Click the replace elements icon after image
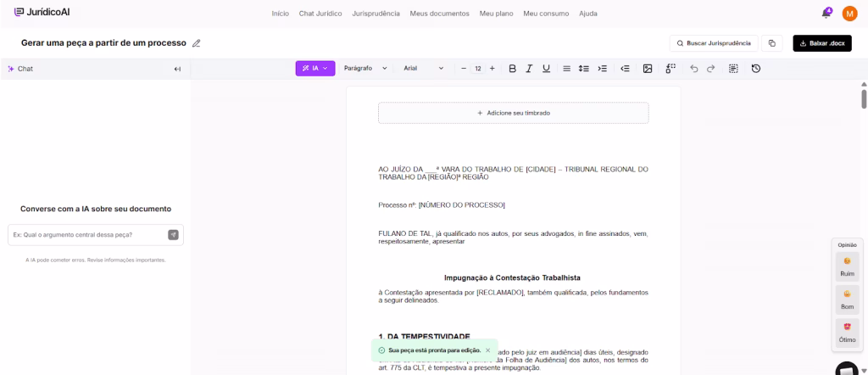 point(670,69)
